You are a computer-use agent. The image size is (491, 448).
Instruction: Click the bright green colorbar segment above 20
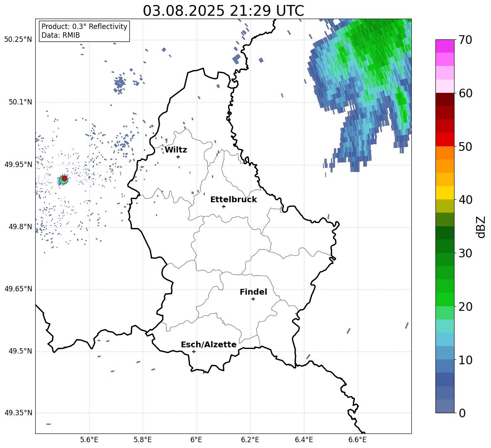point(445,299)
